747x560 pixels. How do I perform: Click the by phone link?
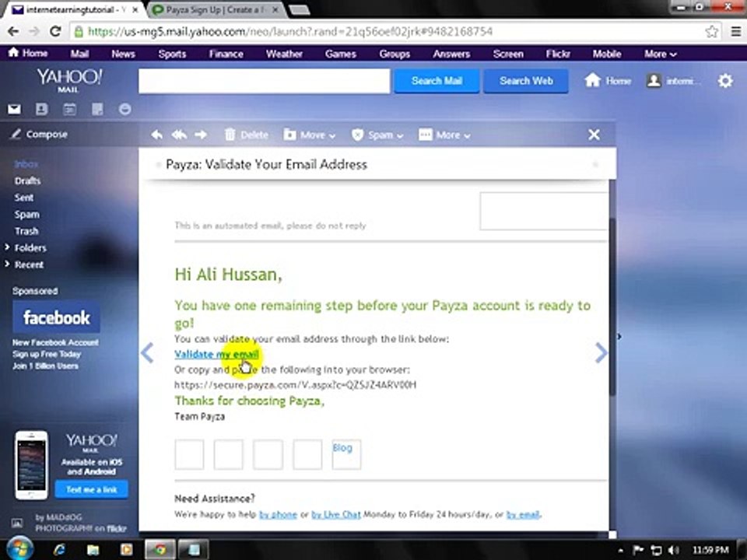278,514
